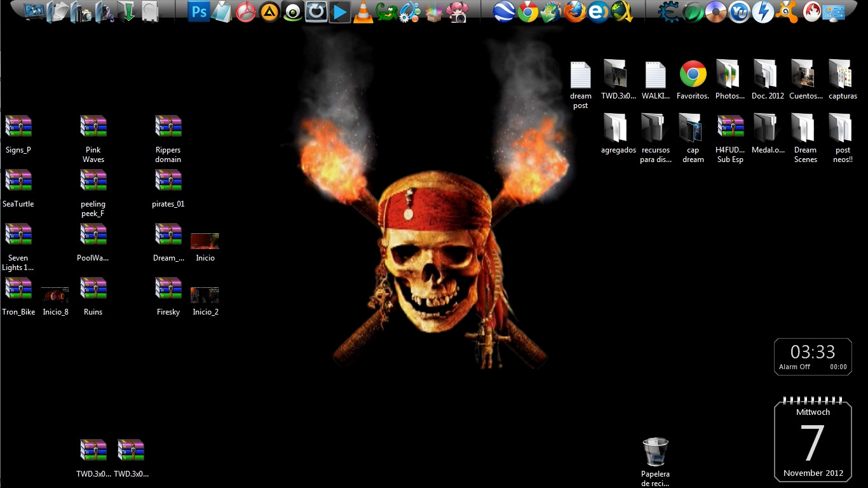This screenshot has width=868, height=488.
Task: Select the recursos para dis... folder
Action: 655,139
